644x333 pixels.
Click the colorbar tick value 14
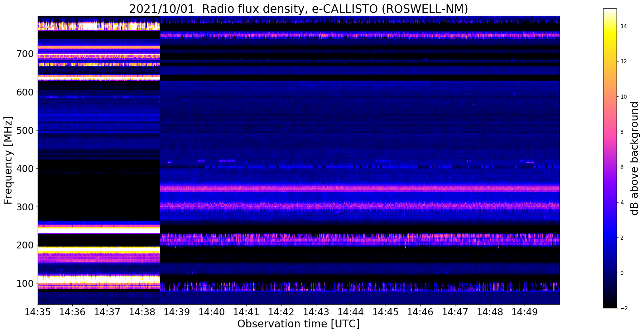[624, 26]
